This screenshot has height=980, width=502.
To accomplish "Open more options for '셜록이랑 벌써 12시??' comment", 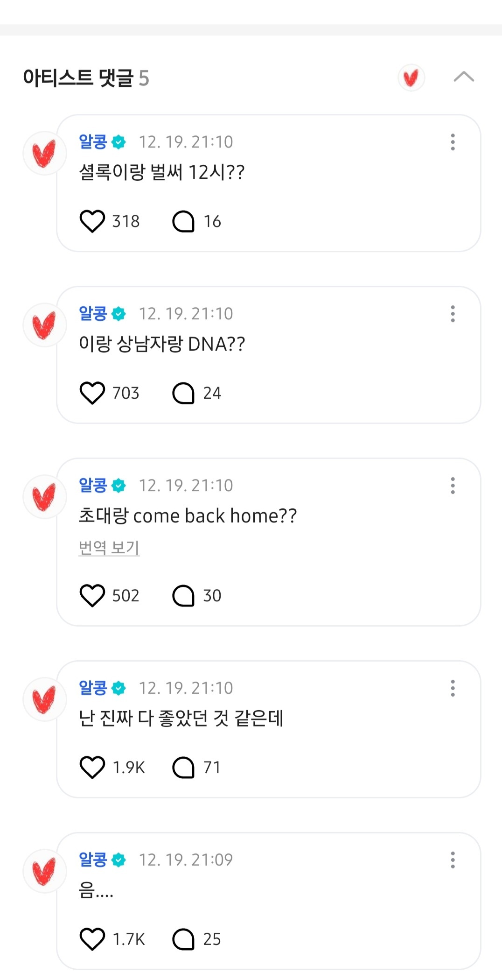I will point(453,142).
